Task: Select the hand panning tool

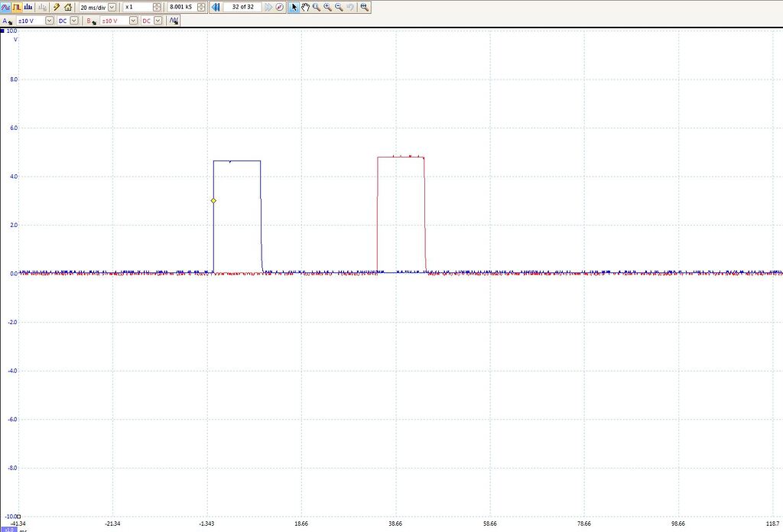Action: click(x=306, y=7)
